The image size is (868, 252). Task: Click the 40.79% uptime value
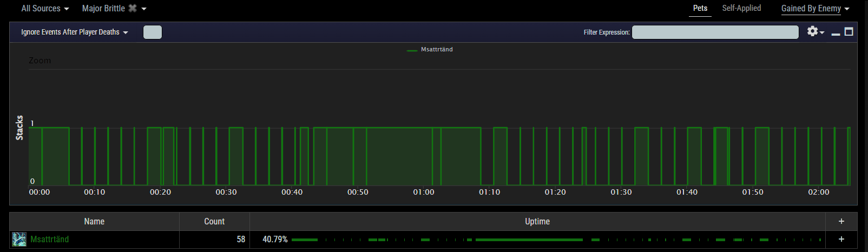275,239
